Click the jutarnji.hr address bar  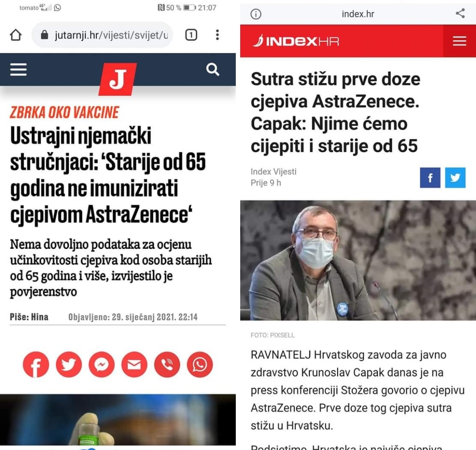tap(102, 35)
